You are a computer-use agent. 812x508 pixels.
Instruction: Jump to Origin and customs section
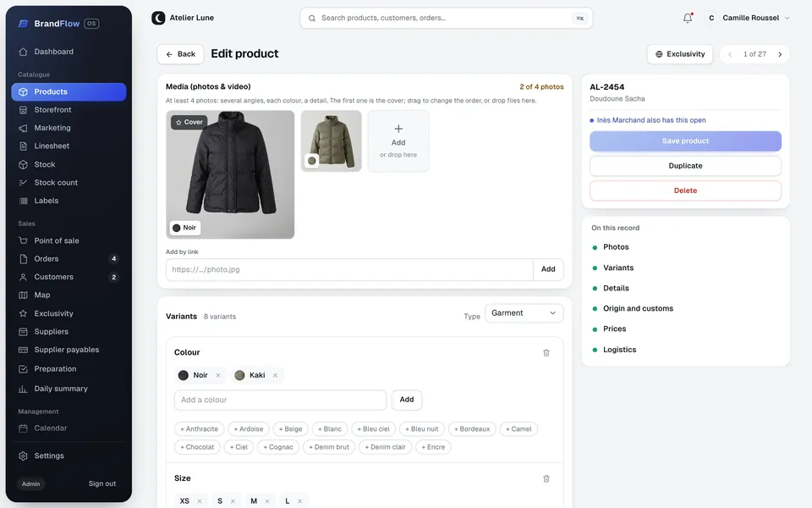click(638, 308)
